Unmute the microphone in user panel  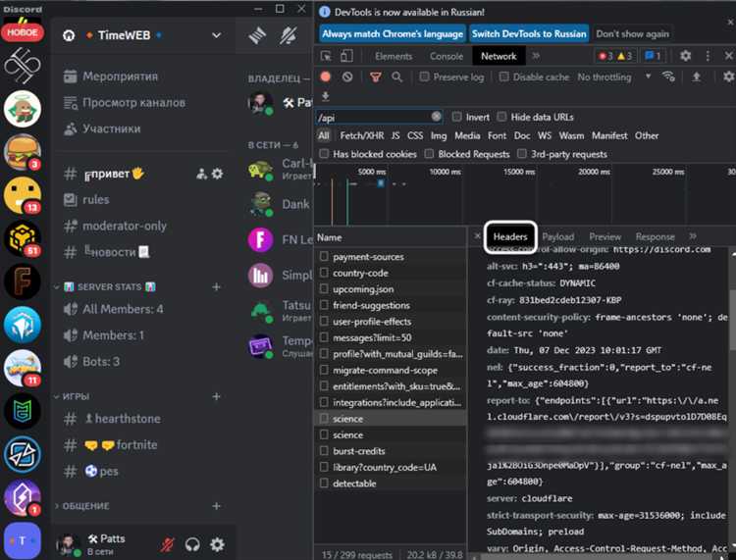(x=168, y=544)
